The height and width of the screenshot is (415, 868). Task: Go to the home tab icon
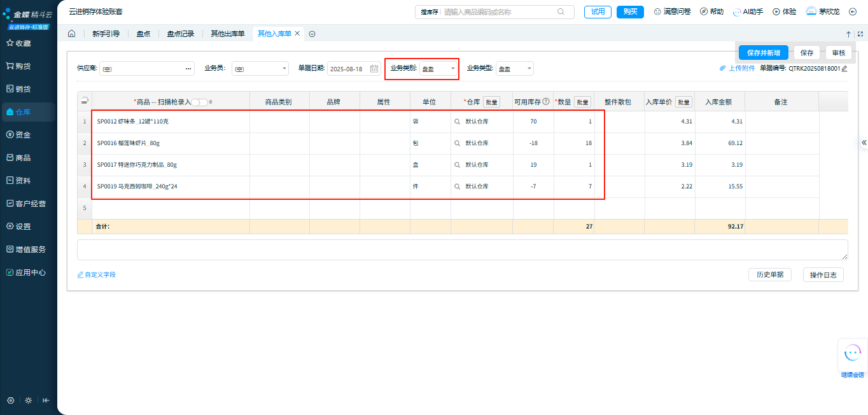(71, 34)
